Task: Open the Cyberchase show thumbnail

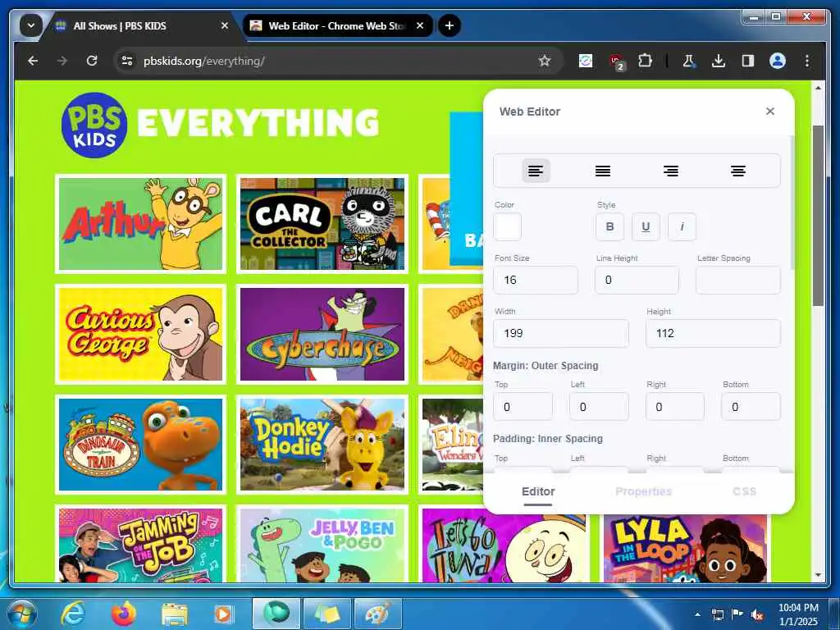Action: click(x=322, y=335)
